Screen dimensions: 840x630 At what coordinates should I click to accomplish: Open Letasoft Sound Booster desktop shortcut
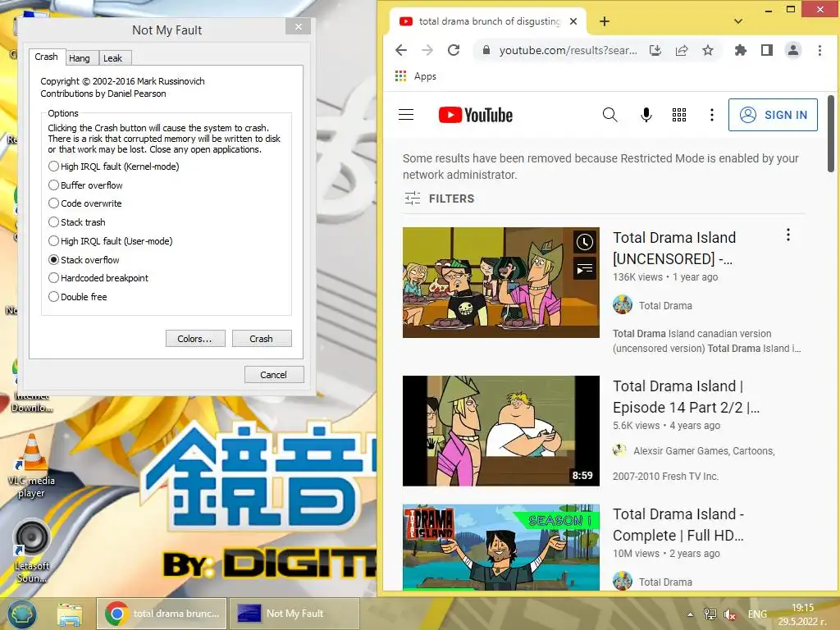click(31, 550)
